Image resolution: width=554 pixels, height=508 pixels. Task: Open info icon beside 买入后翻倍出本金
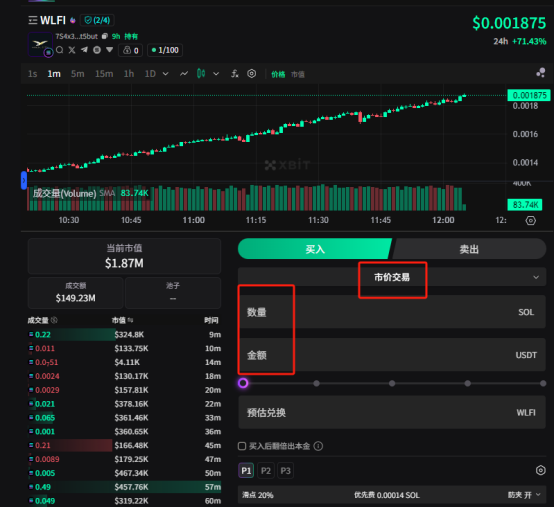318,446
